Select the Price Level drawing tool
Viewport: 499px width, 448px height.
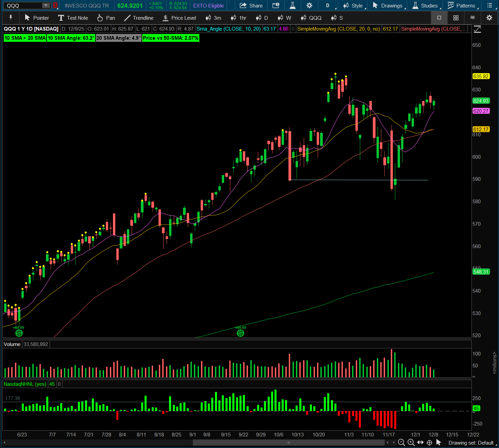[179, 18]
